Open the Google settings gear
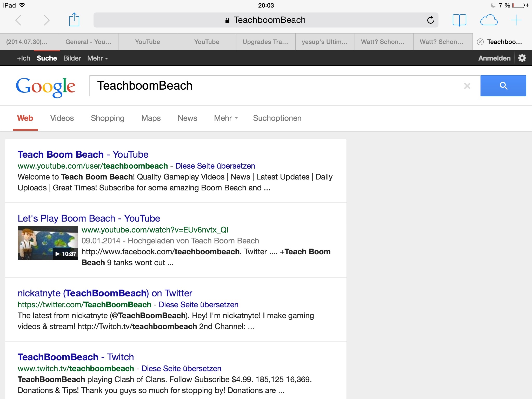Image resolution: width=532 pixels, height=399 pixels. pos(522,58)
